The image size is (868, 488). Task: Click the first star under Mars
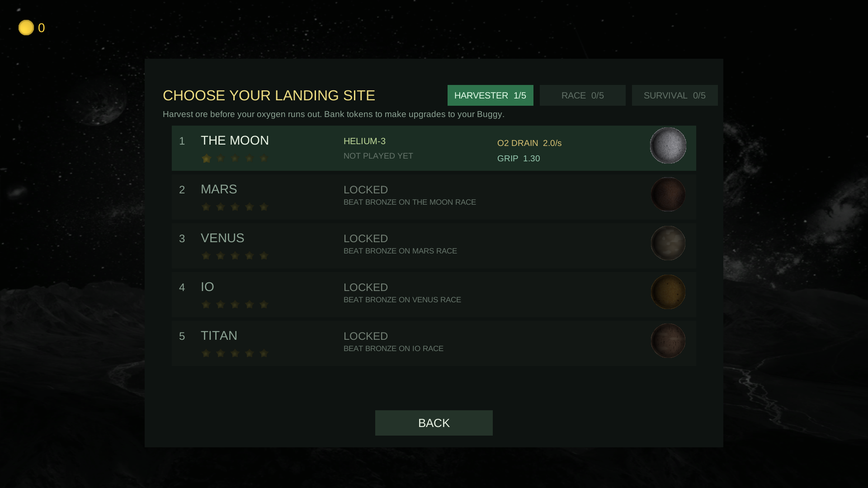tap(206, 207)
